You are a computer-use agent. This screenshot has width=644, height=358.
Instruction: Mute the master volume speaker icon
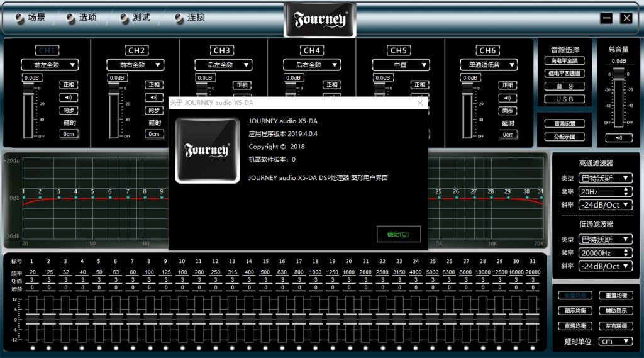[619, 138]
